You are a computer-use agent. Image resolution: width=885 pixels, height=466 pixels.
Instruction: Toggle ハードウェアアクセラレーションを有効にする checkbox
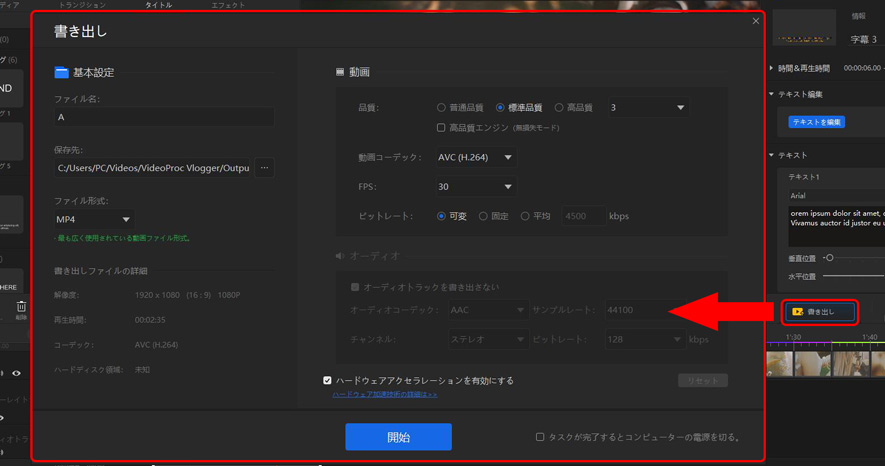(x=327, y=380)
